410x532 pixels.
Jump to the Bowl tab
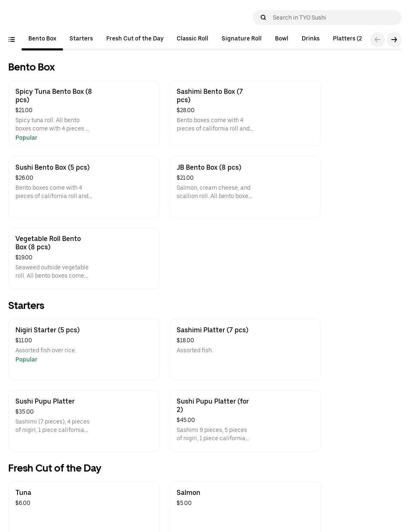tap(281, 39)
